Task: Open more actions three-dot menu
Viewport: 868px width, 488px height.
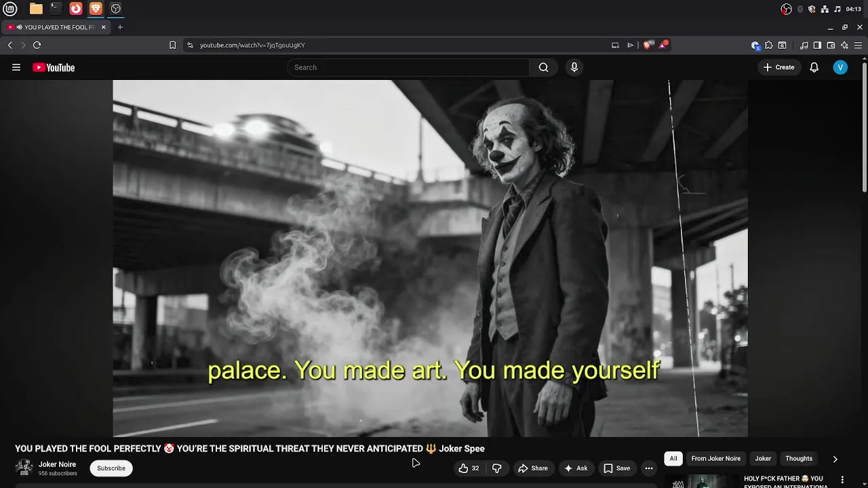Action: (x=649, y=468)
